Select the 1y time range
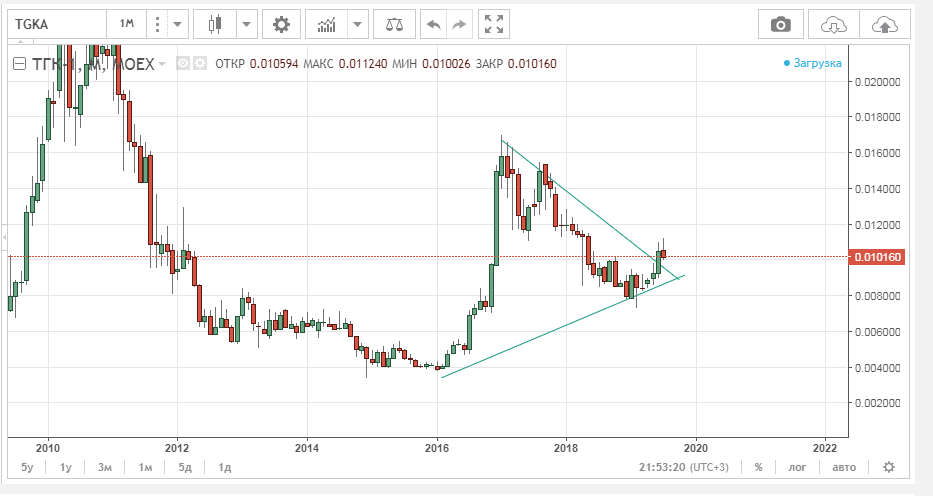Screen dimensions: 933x496 (x=65, y=467)
